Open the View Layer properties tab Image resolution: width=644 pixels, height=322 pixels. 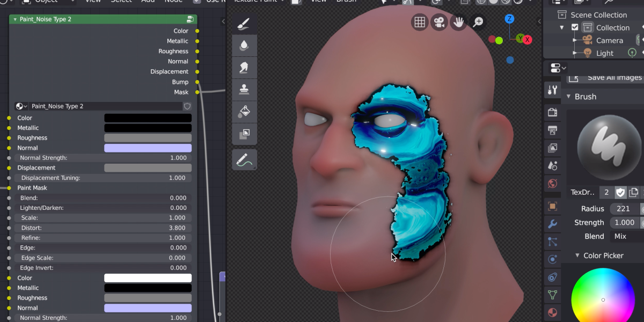[552, 148]
